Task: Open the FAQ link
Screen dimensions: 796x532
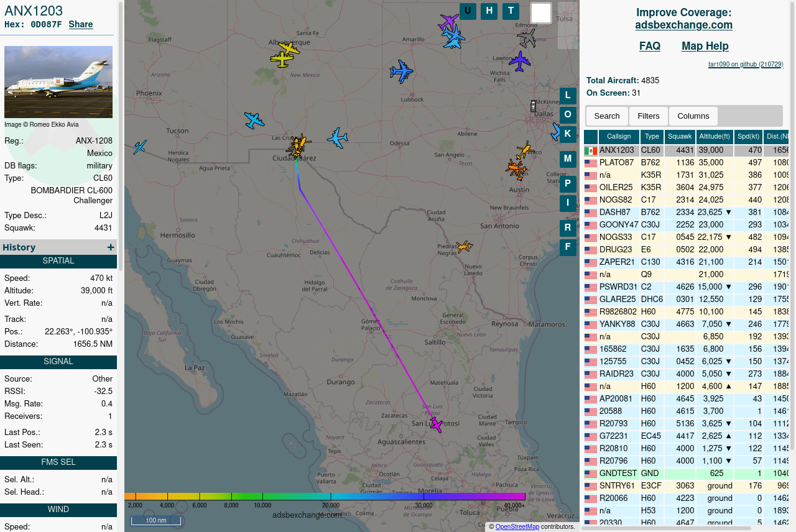Action: pyautogui.click(x=650, y=46)
